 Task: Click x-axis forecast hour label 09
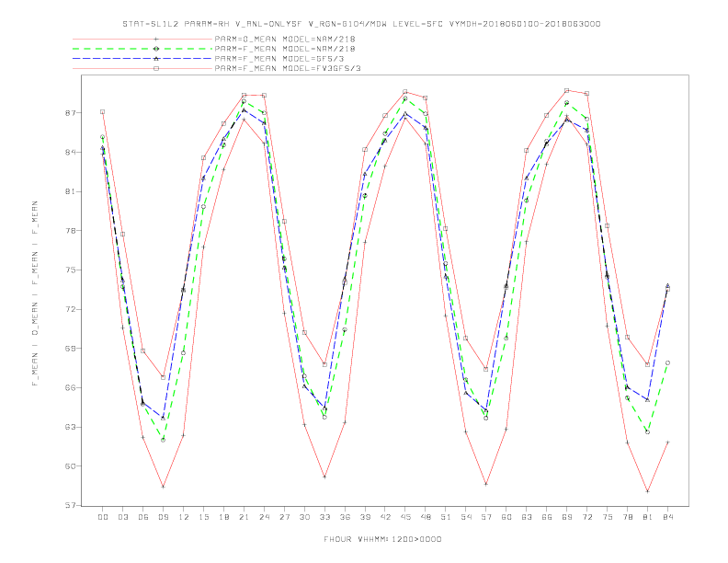point(163,517)
